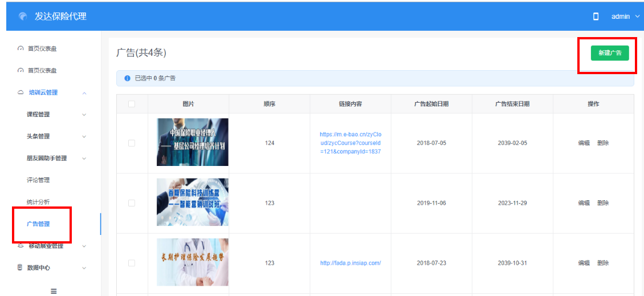The height and width of the screenshot is (296, 644).
Task: Click 编辑 for the ad starting 2018-07-05
Action: tap(584, 143)
